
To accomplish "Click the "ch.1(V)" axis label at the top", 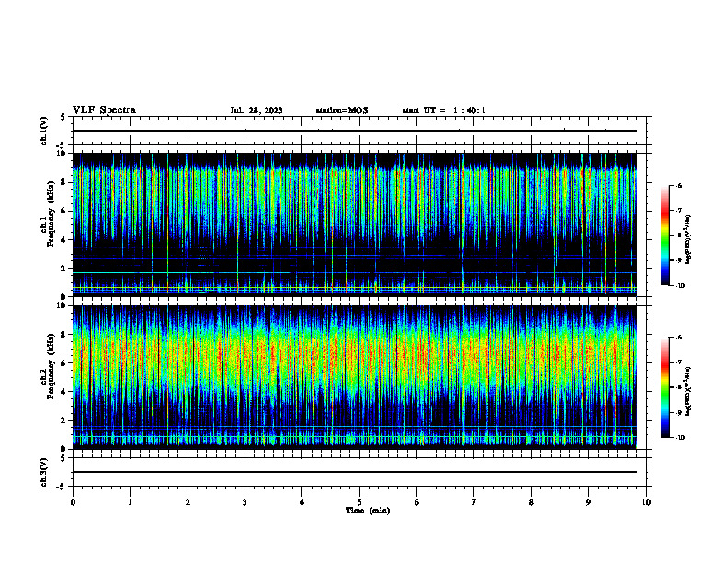I will (43, 131).
